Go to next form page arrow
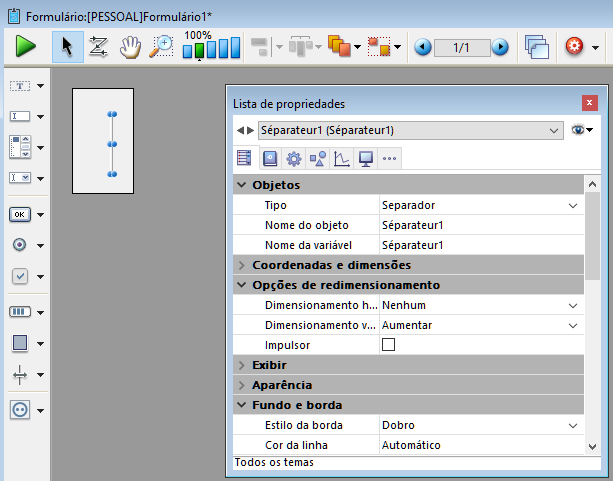This screenshot has width=613, height=481. coord(499,47)
